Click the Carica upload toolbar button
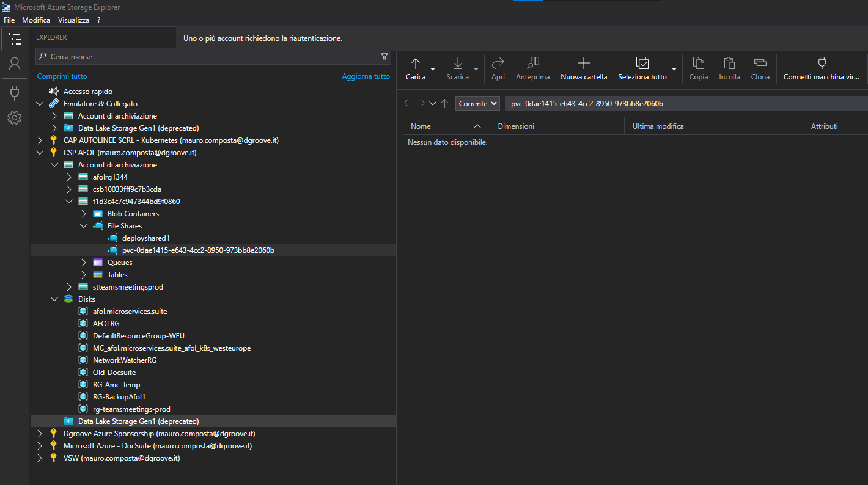Screen dimensions: 868x485 416,68
